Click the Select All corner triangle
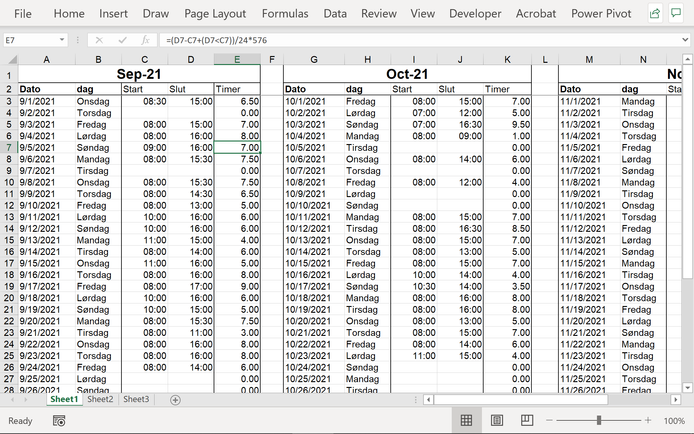694x434 pixels. coord(12,59)
